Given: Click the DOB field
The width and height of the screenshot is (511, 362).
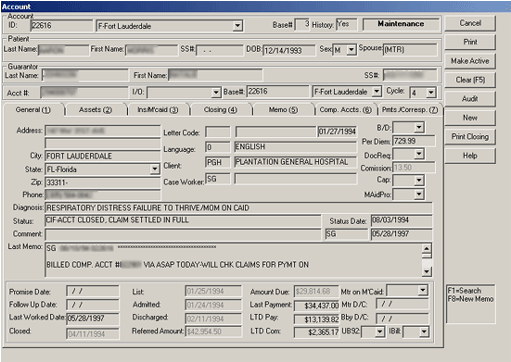Looking at the screenshot, I should click(289, 51).
